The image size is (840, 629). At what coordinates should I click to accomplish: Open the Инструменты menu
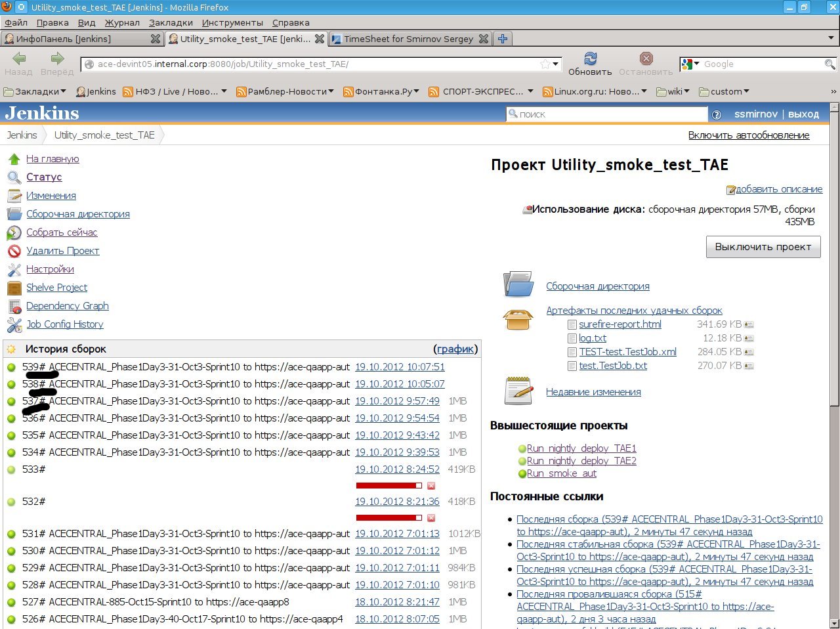(x=232, y=22)
